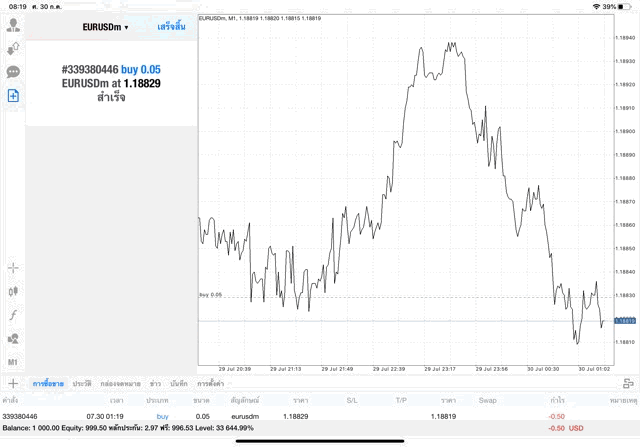
Task: Tap the blue เสร็จสิ้น done button
Action: coord(171,27)
